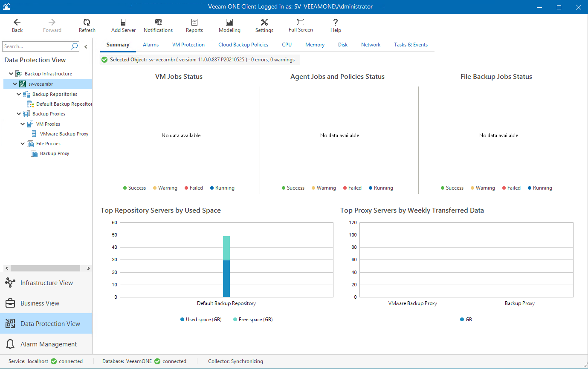Click the VMware Backup Proxy icon
The image size is (588, 369).
pos(34,134)
